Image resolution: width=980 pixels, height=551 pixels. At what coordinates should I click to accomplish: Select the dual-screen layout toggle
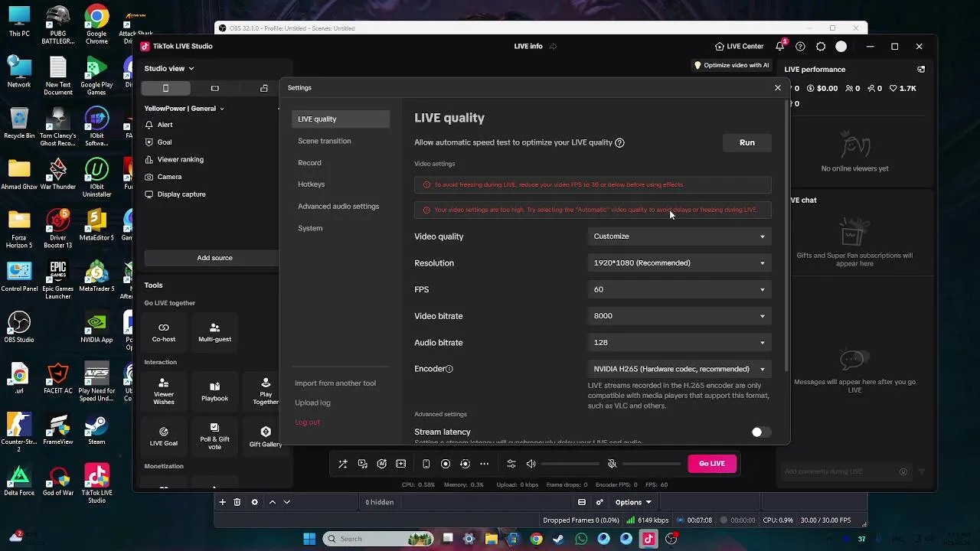click(264, 89)
